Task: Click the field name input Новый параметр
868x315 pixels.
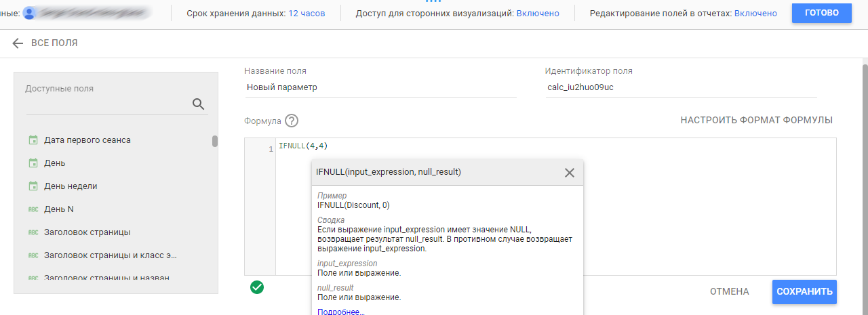Action: pos(380,87)
